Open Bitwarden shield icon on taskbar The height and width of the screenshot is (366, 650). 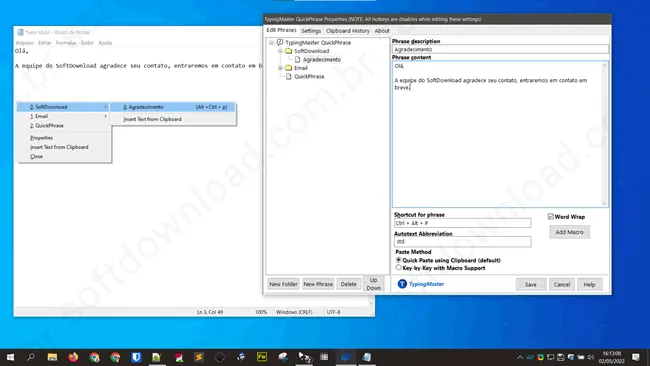pyautogui.click(x=136, y=357)
